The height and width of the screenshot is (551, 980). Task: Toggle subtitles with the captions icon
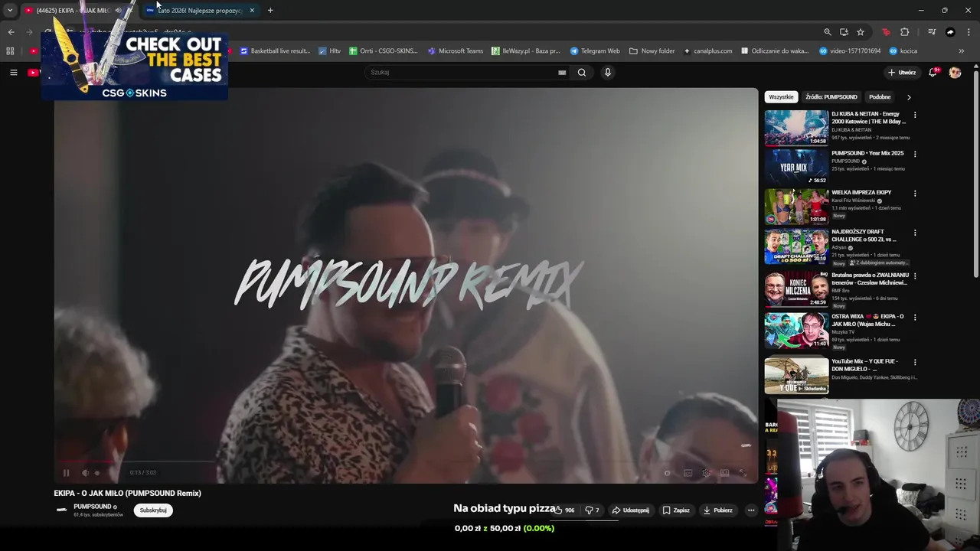point(688,473)
